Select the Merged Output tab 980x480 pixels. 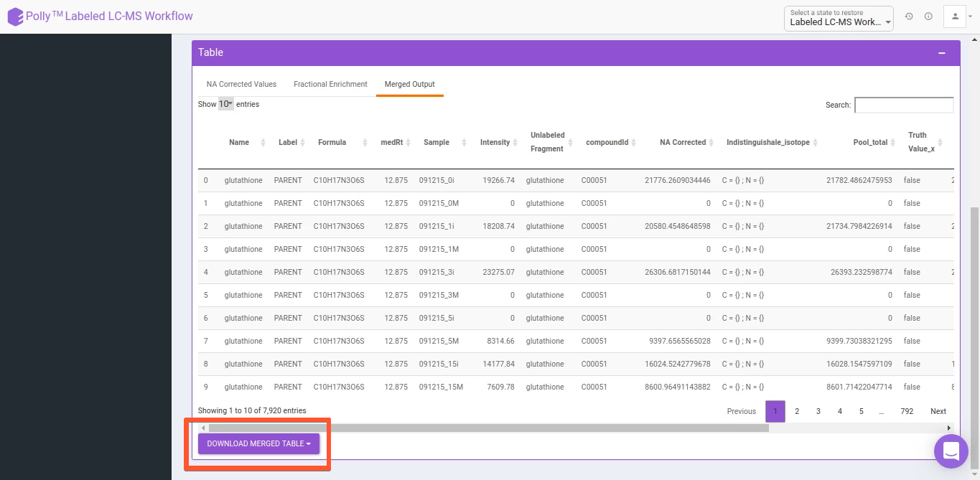410,84
